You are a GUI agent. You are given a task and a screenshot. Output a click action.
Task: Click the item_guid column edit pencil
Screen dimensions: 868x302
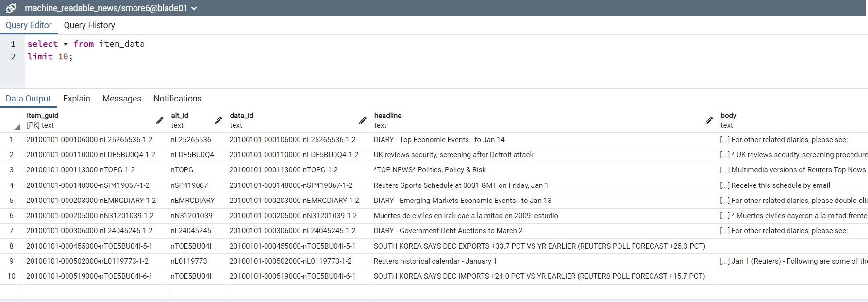point(159,120)
